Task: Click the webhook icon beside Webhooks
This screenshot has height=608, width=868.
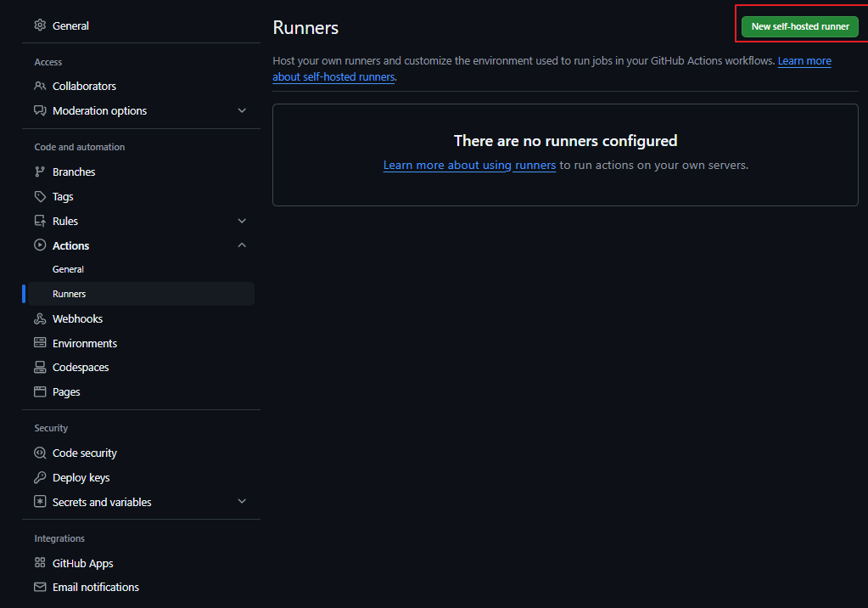Action: (x=40, y=318)
